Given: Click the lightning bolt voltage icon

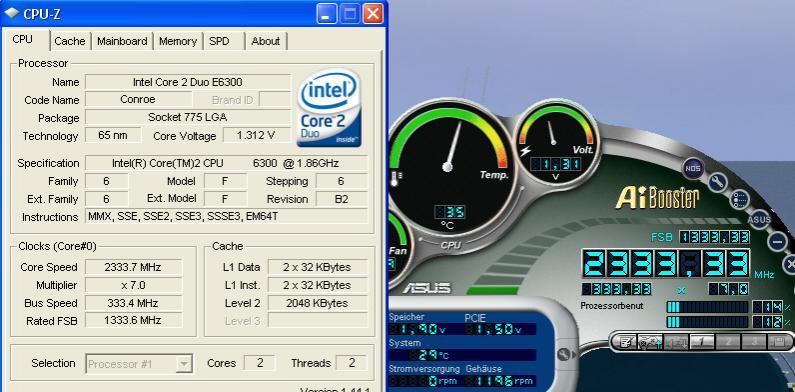Looking at the screenshot, I should [x=526, y=151].
